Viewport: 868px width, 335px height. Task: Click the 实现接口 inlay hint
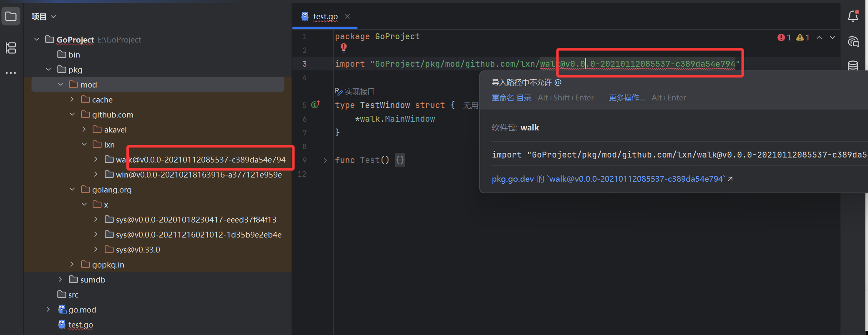click(x=360, y=92)
